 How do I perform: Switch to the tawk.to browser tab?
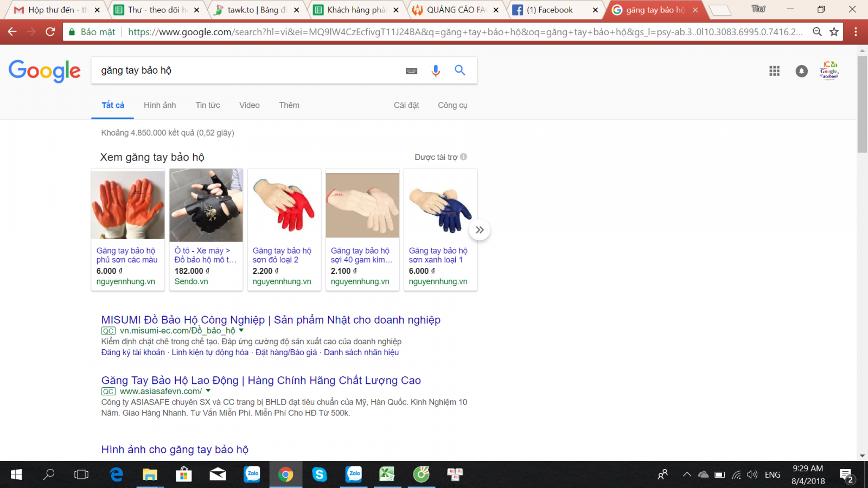point(257,10)
